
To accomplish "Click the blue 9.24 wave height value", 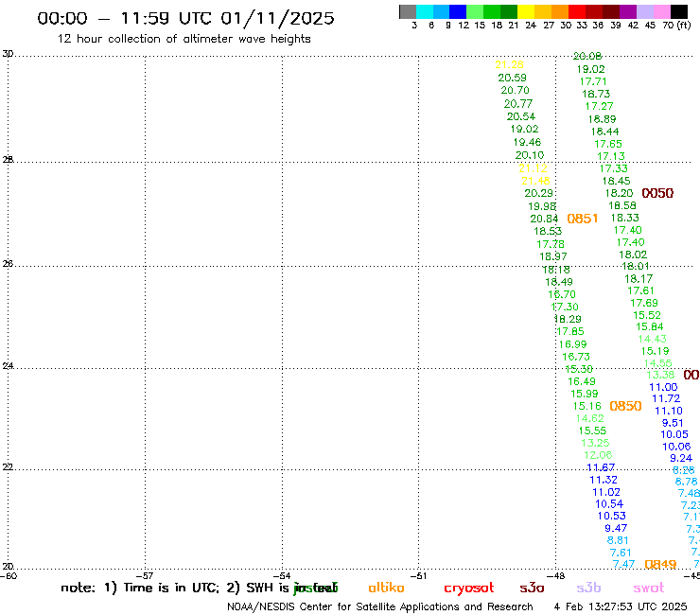I will click(x=681, y=458).
